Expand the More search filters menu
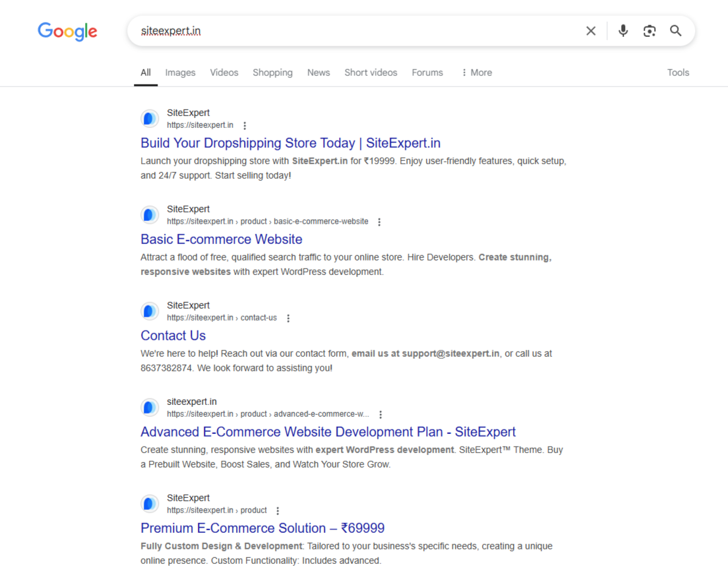Viewport: 728px width, 585px height. [477, 73]
